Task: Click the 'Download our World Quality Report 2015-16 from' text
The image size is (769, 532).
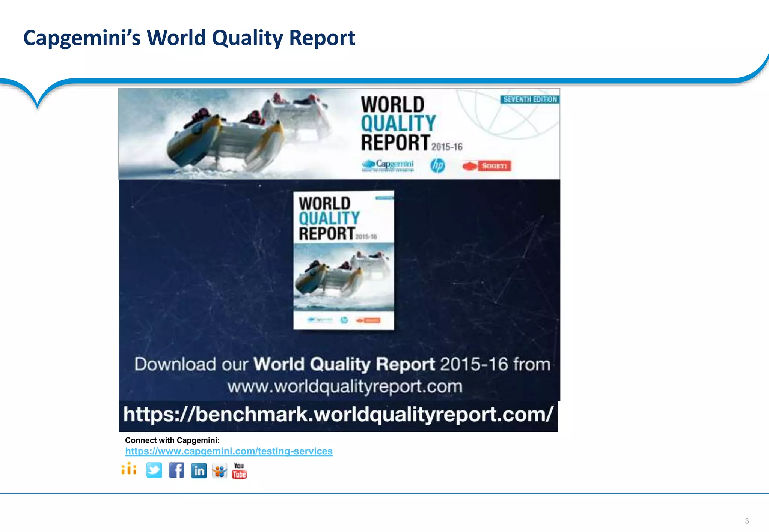Action: point(342,364)
